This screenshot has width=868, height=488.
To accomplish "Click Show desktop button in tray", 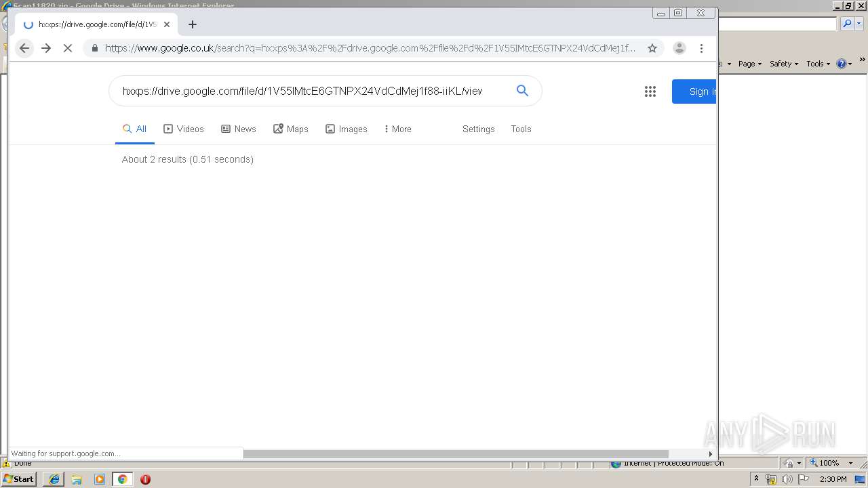I will (861, 479).
